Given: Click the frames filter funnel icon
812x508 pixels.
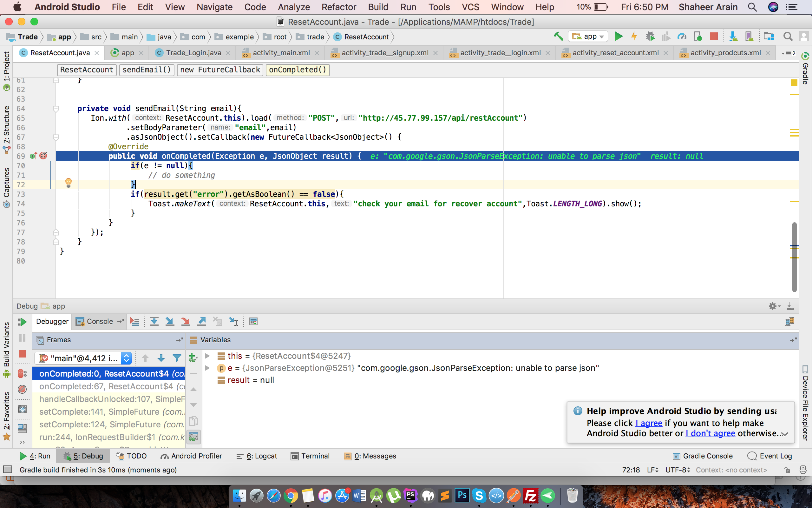Looking at the screenshot, I should [x=177, y=358].
